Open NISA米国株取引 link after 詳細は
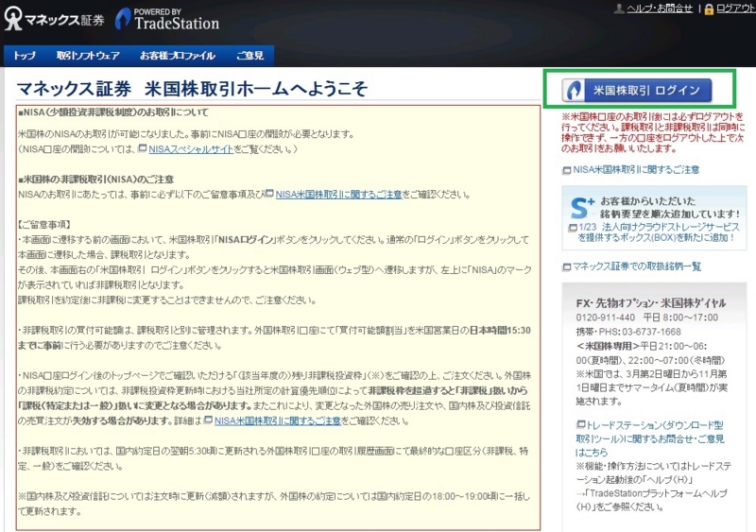The height and width of the screenshot is (532, 756). click(277, 420)
